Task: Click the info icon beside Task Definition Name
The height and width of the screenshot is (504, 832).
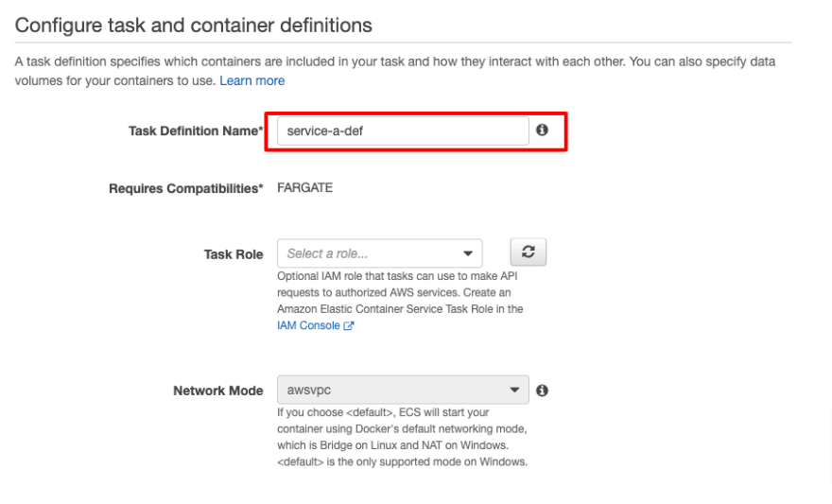Action: point(542,130)
